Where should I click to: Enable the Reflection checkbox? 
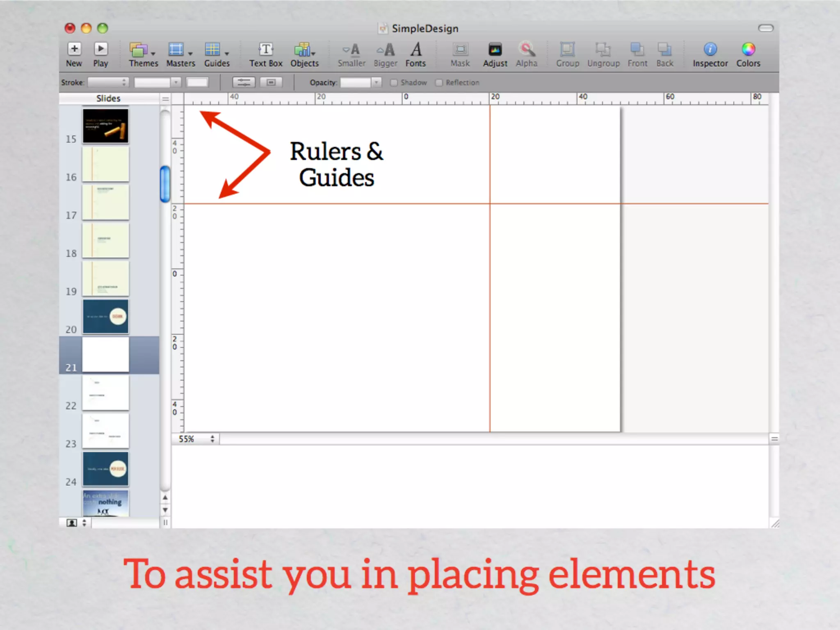click(439, 83)
